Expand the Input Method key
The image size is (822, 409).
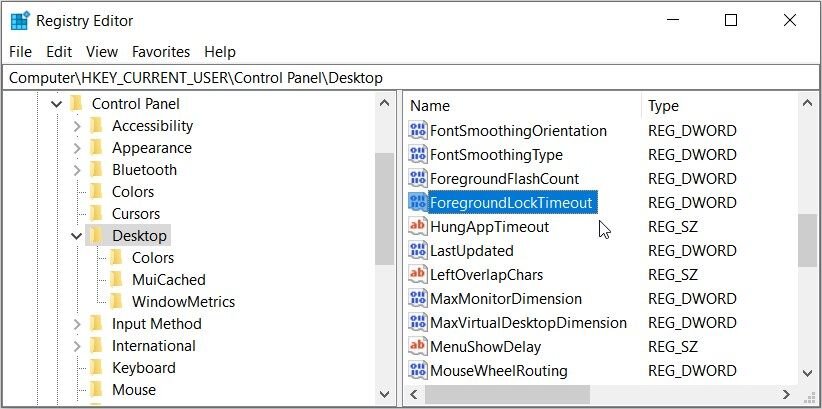[x=77, y=324]
